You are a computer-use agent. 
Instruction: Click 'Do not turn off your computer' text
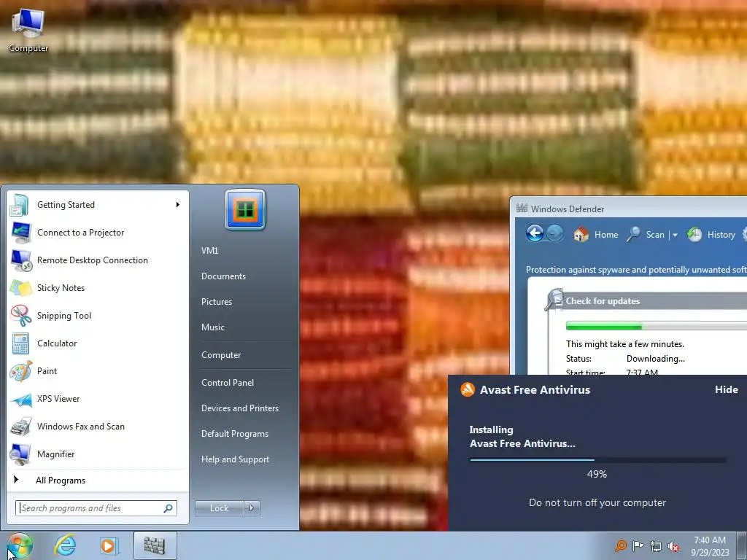597,503
